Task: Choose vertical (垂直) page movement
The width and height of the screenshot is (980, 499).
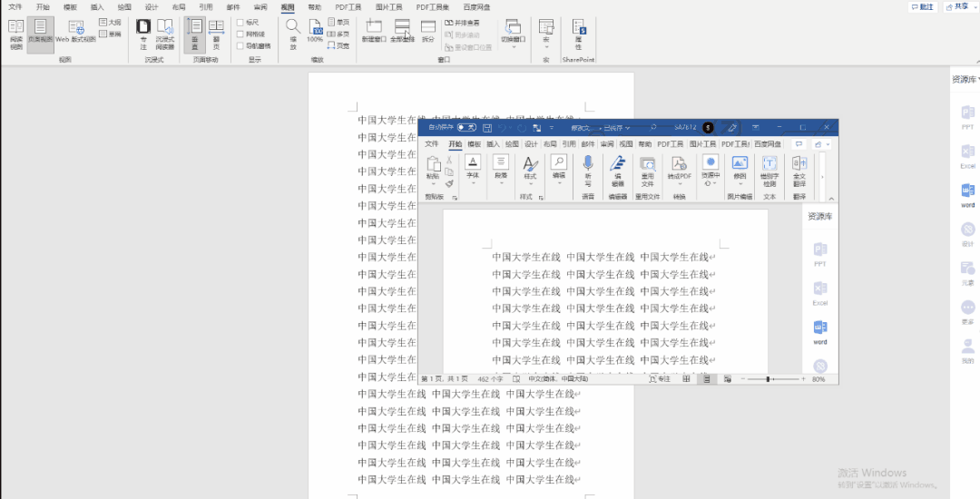Action: [194, 34]
